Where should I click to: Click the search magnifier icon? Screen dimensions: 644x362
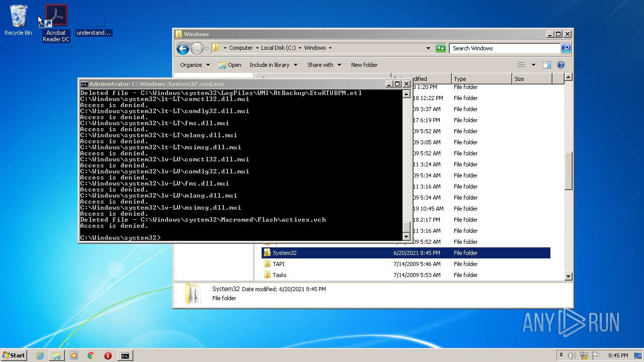pyautogui.click(x=566, y=48)
